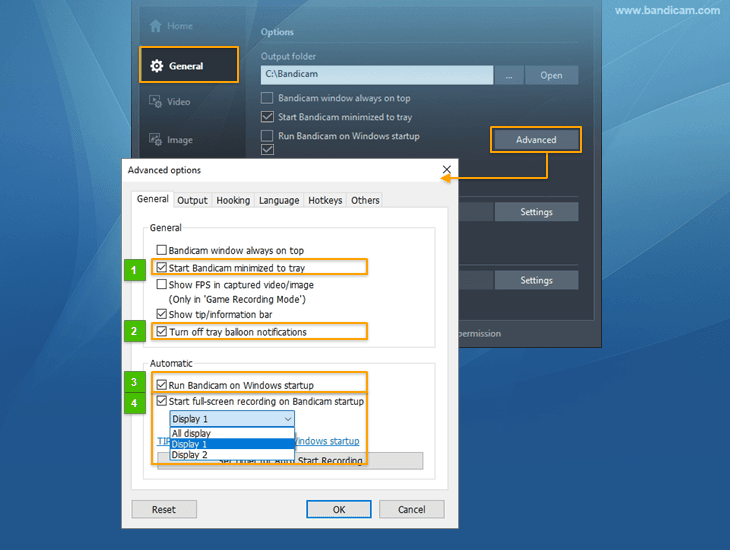Toggle Show tip/information bar checkbox
Screen dimensions: 730x550
[162, 314]
